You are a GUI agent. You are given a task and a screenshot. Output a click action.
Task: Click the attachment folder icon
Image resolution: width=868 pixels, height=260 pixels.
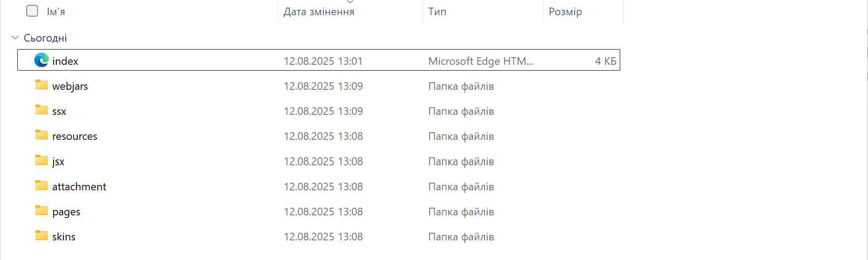point(42,185)
